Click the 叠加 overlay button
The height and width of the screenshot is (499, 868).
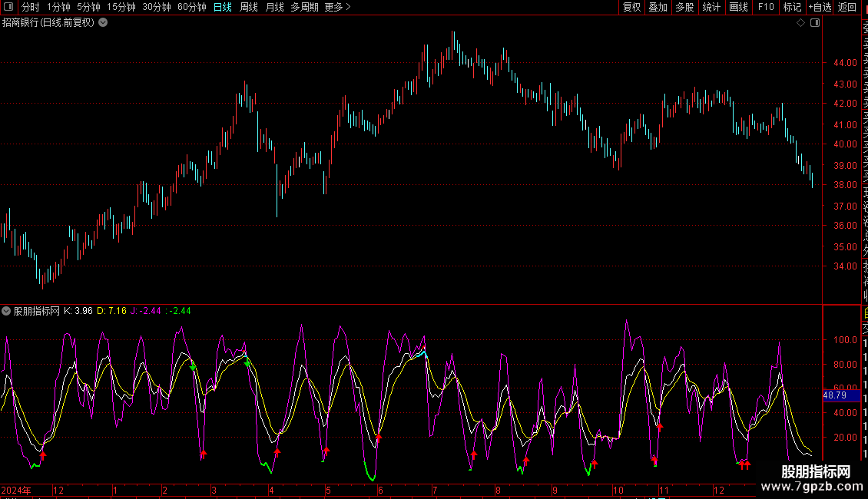click(658, 7)
